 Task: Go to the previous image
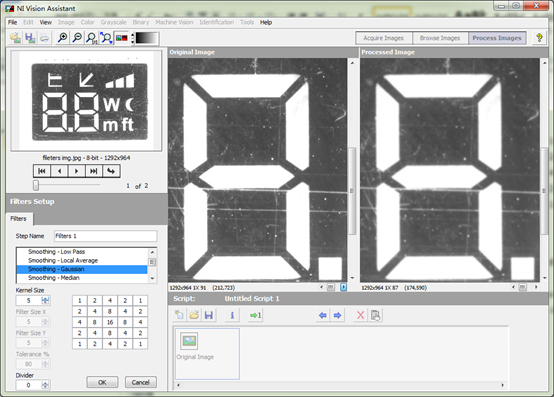tap(59, 171)
